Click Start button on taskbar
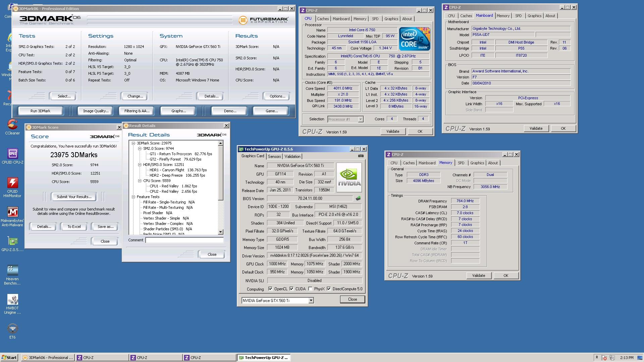Screen dimensions: 644x362 tap(9, 358)
